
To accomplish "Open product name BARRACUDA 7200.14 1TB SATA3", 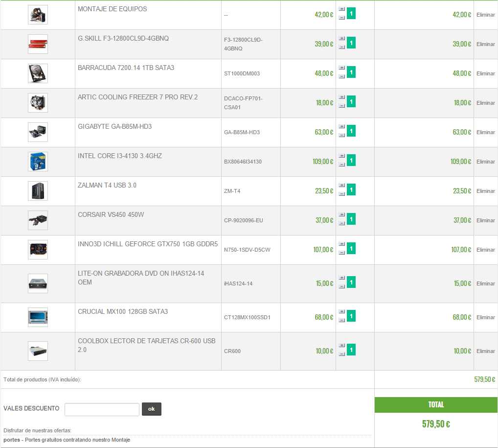I will click(126, 68).
